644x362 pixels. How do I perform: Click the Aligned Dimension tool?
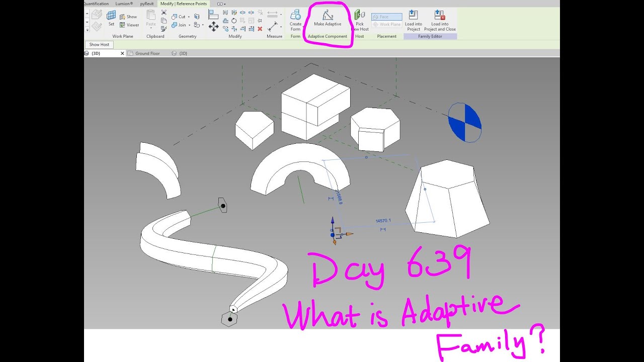273,27
